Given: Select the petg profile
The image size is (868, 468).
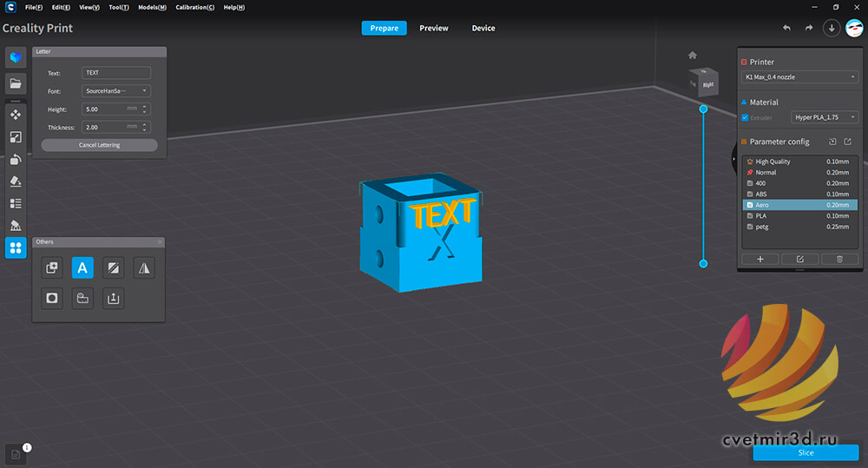Looking at the screenshot, I should pos(800,227).
